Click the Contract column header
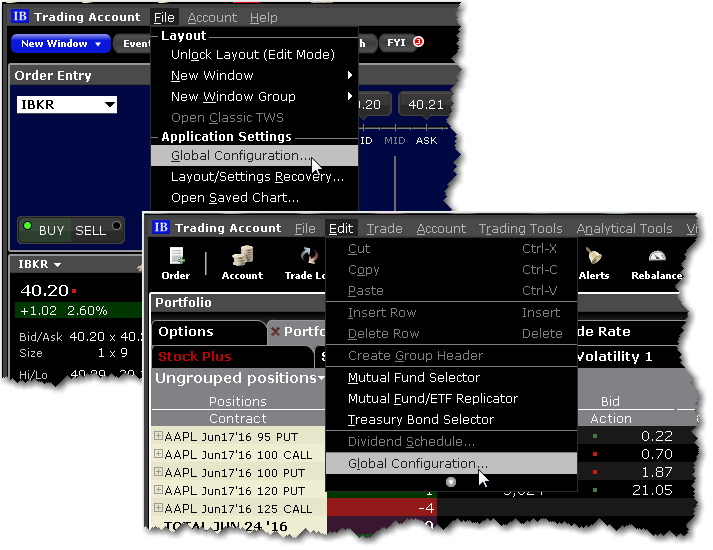The image size is (713, 550). coord(237,418)
